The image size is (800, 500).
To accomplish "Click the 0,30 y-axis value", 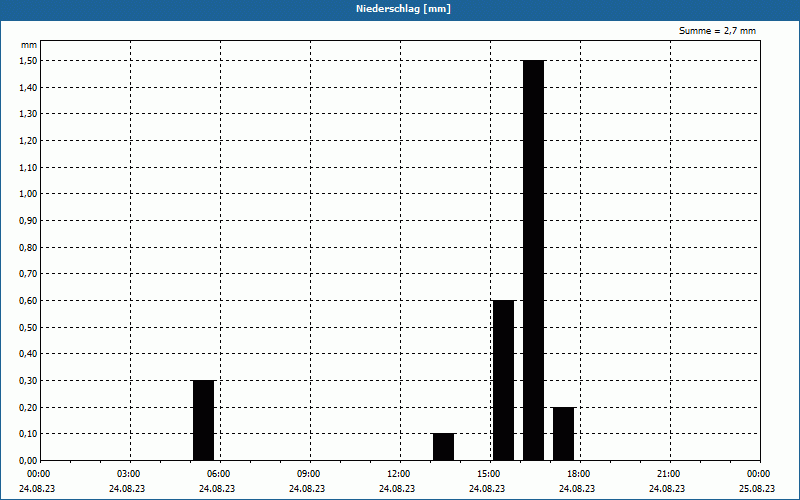I will coord(28,381).
